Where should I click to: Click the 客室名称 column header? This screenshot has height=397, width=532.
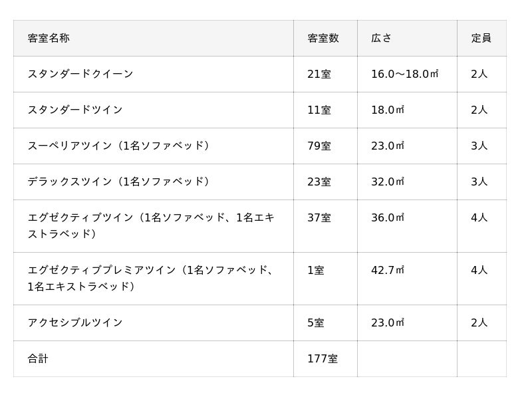pyautogui.click(x=49, y=38)
